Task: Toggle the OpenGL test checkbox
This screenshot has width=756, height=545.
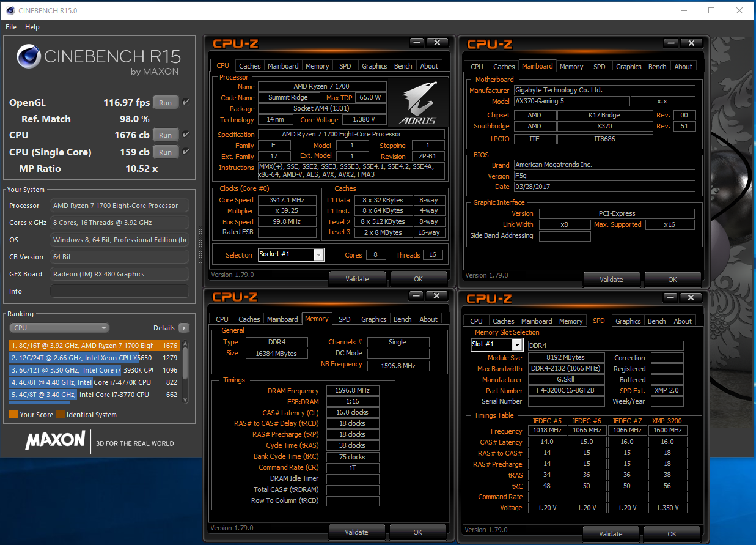Action: point(186,102)
